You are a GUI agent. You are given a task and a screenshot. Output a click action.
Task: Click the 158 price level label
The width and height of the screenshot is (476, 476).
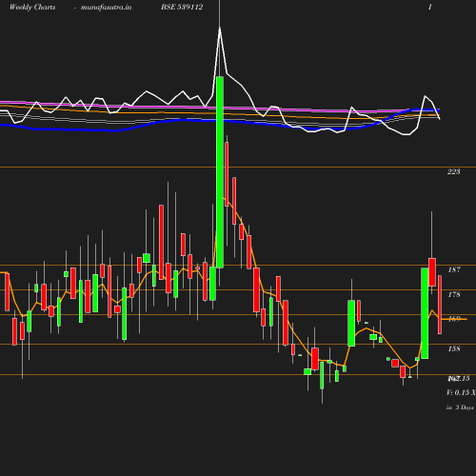454,348
